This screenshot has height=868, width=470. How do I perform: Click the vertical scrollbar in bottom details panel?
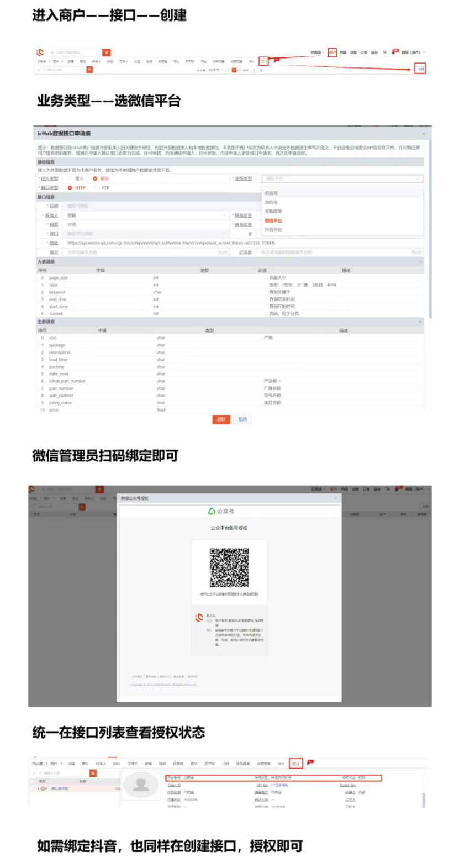click(424, 799)
